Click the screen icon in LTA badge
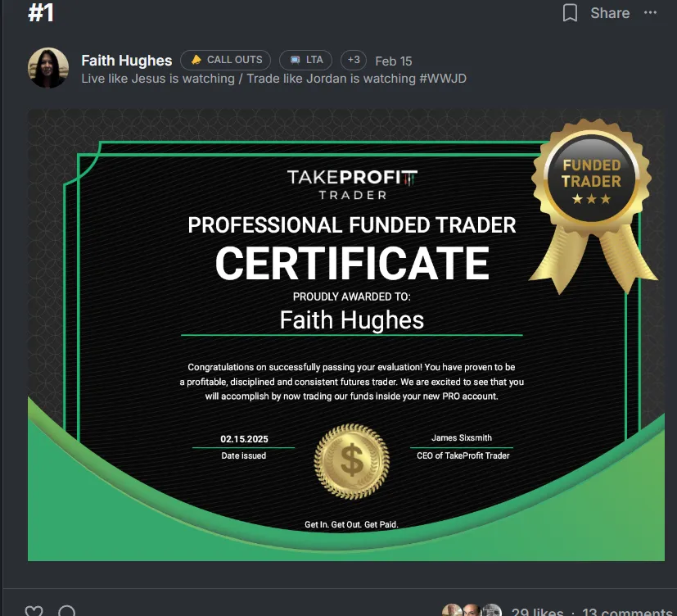This screenshot has width=677, height=616. (296, 60)
